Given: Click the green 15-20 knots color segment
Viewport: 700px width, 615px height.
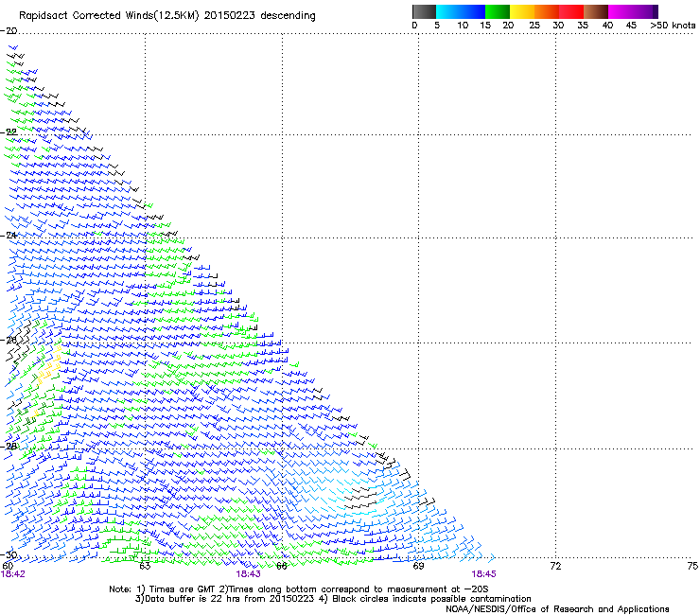Looking at the screenshot, I should pos(498,11).
